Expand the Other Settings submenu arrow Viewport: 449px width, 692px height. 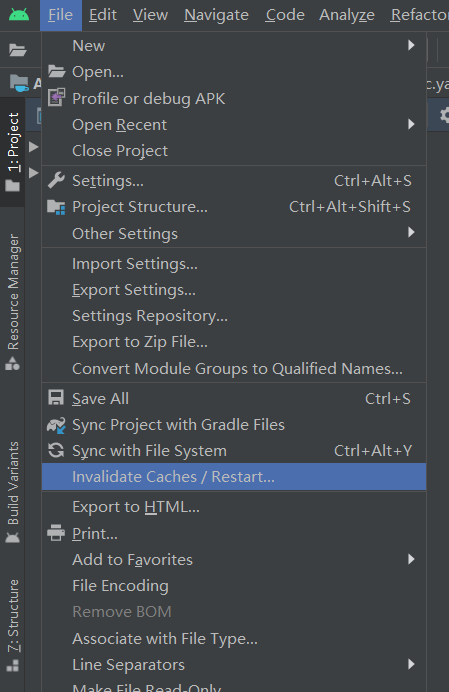click(411, 233)
